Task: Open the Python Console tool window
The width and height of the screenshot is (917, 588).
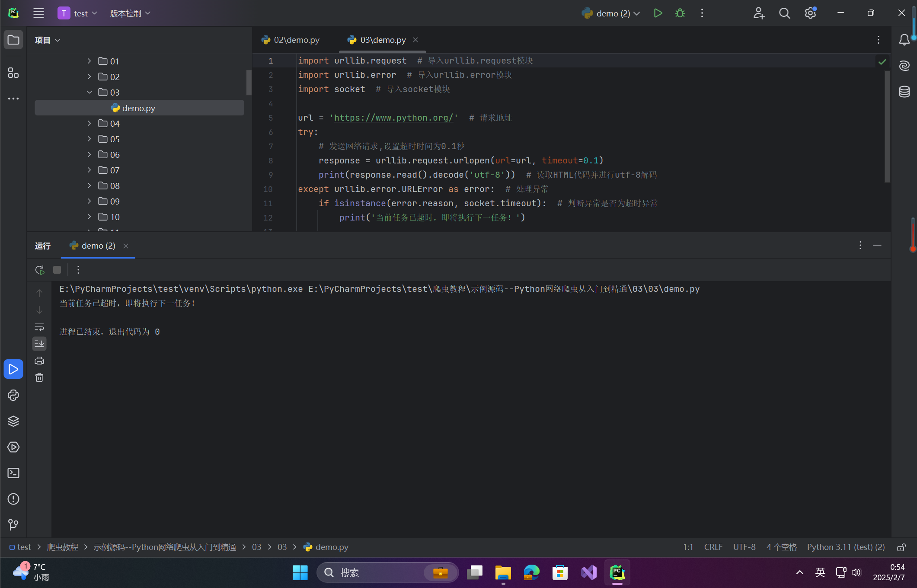Action: [13, 395]
